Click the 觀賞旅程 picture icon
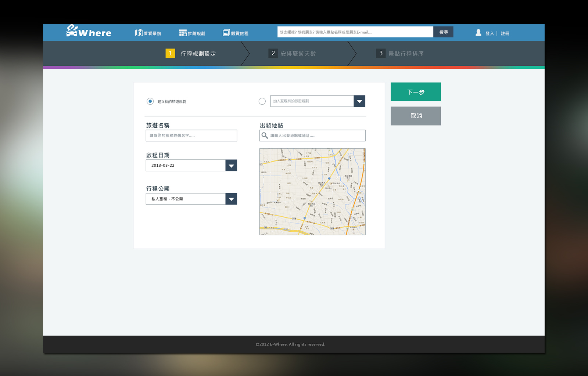This screenshot has width=588, height=376. pos(226,33)
